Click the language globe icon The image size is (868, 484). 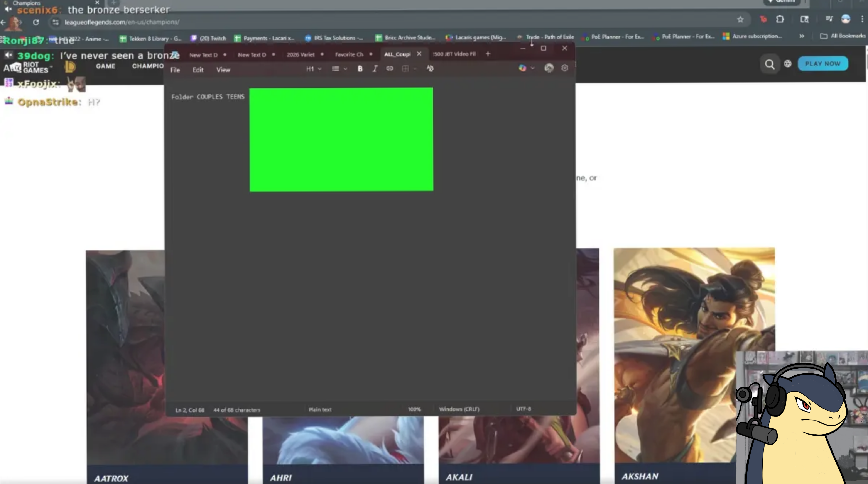787,64
